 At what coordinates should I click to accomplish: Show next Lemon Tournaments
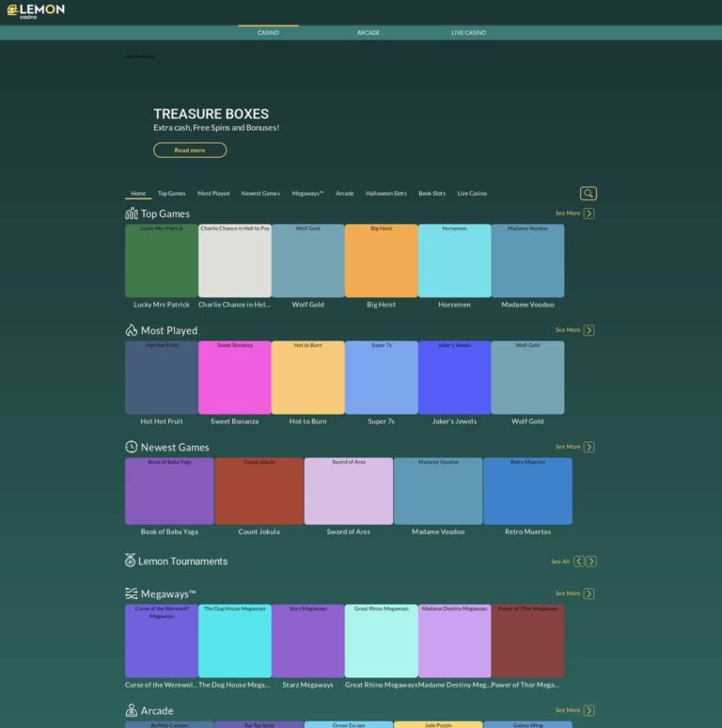[591, 562]
